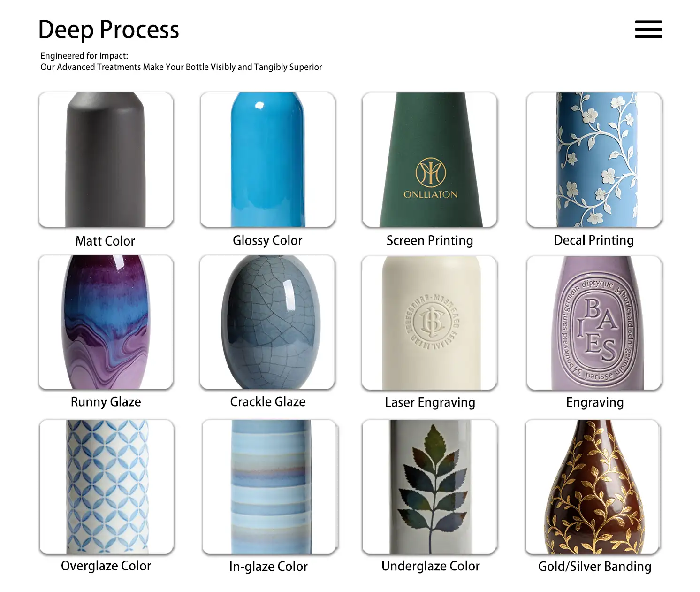Screen dimensions: 700x592
Task: Select the Matt Color bottle thumbnail
Action: (106, 160)
